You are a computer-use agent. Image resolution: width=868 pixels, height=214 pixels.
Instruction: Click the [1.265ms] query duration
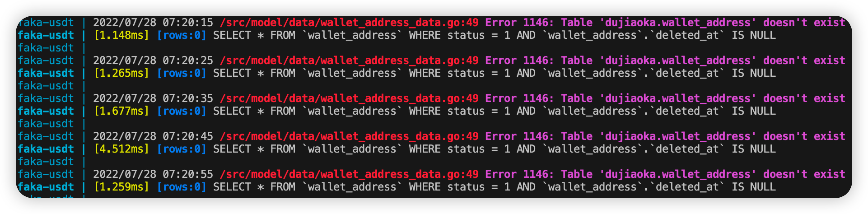121,73
